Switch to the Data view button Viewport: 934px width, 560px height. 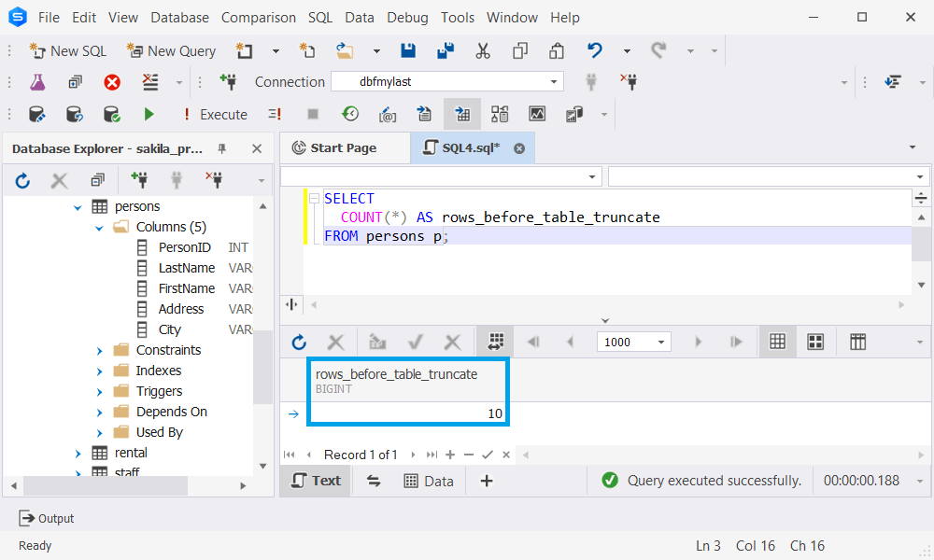430,480
